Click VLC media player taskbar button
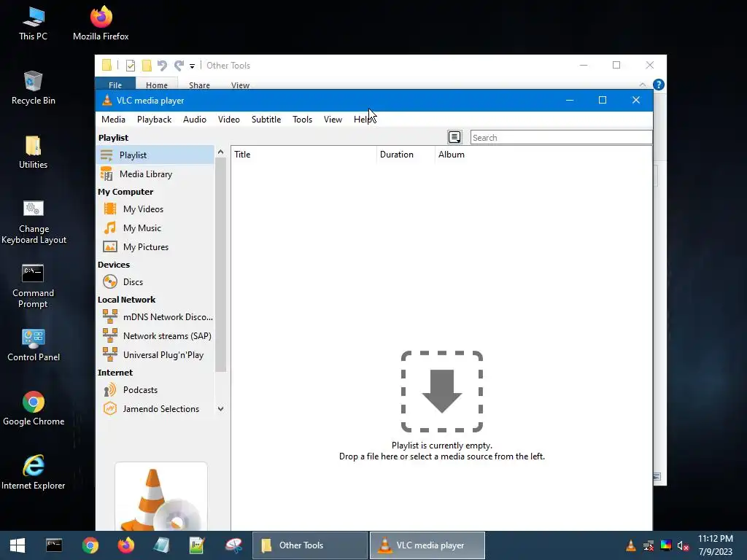Viewport: 747px width, 560px height. [427, 545]
